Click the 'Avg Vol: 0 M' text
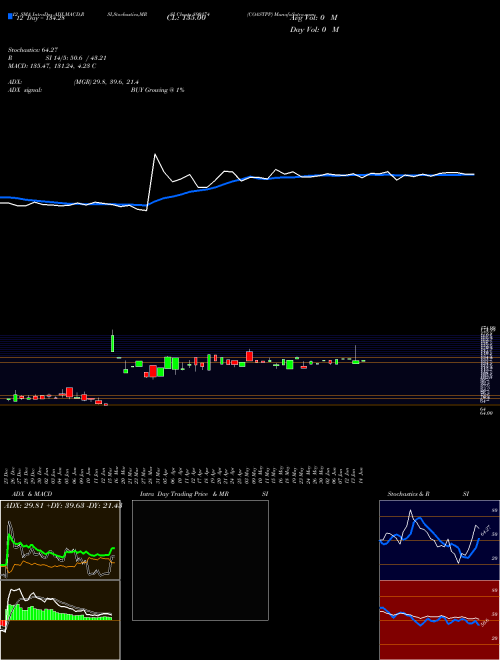 314,18
